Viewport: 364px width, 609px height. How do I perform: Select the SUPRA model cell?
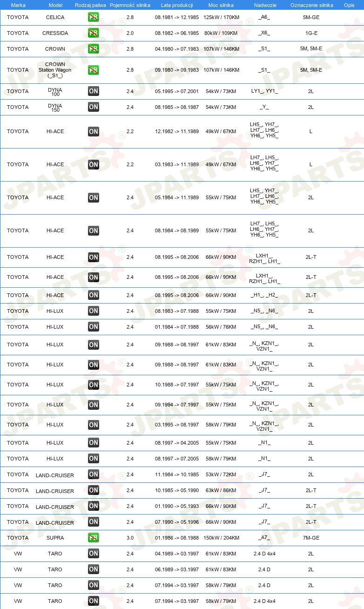coord(55,538)
